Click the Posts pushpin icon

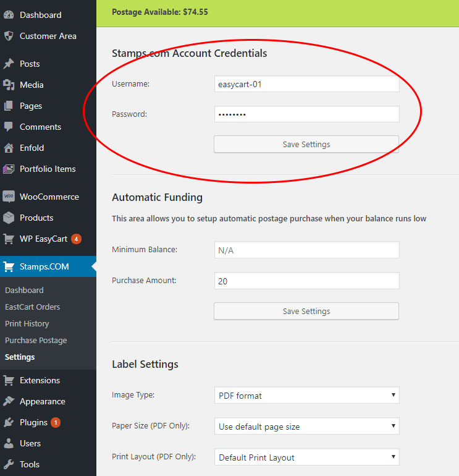click(9, 64)
